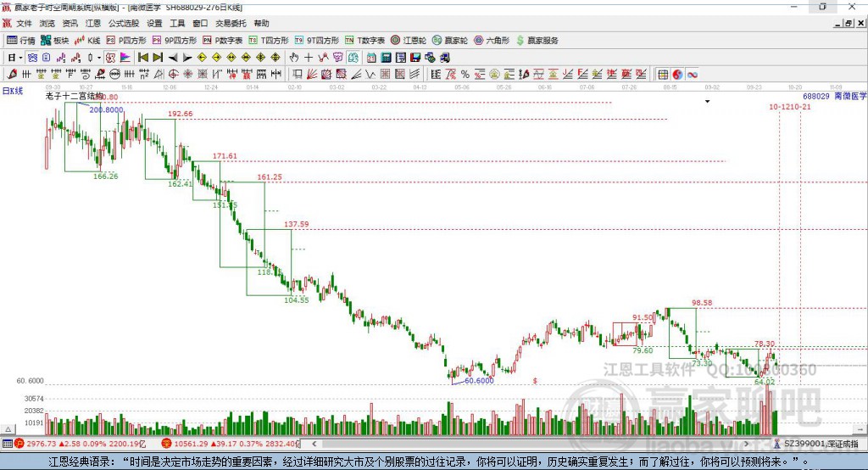Open the P四方形 square tool
Image resolution: width=868 pixels, height=470 pixels.
point(126,41)
